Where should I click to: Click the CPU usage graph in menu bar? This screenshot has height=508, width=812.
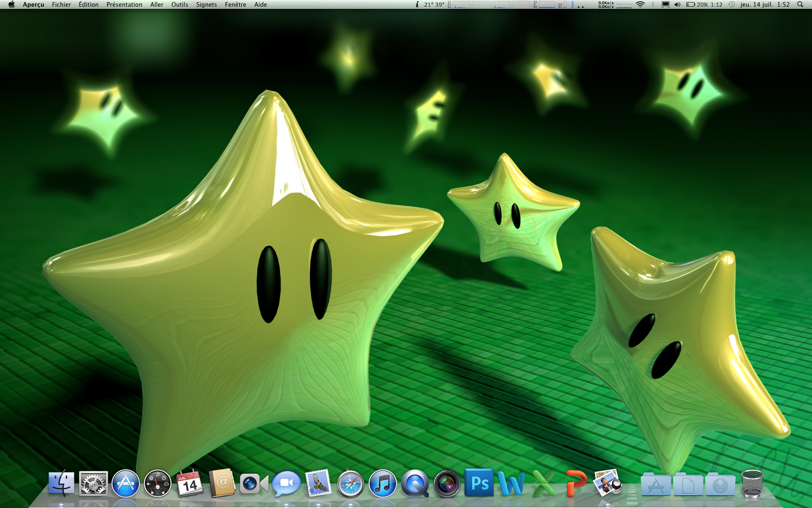(x=489, y=5)
